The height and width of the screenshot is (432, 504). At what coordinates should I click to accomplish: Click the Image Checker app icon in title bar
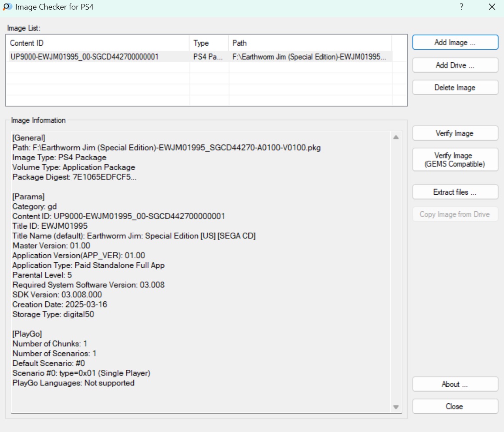7,7
